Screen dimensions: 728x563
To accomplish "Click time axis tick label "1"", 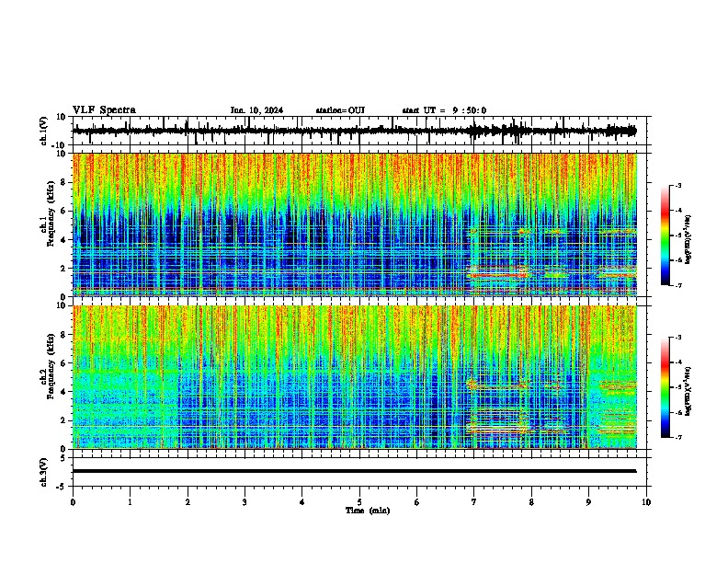I will (130, 502).
